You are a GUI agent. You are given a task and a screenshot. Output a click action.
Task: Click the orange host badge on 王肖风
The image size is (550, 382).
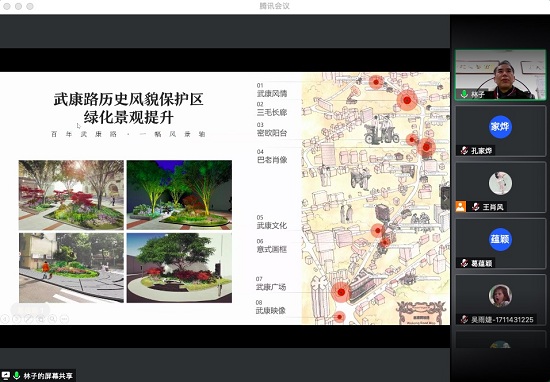tap(461, 207)
